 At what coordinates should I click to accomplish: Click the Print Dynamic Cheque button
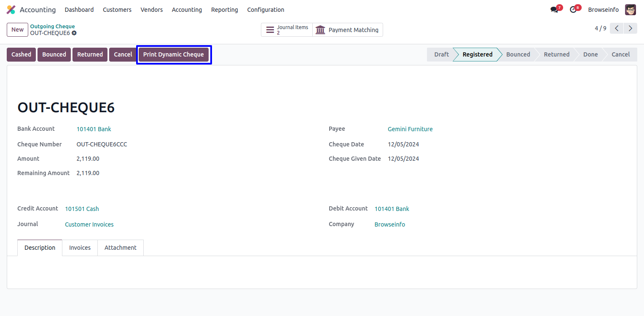coord(173,54)
